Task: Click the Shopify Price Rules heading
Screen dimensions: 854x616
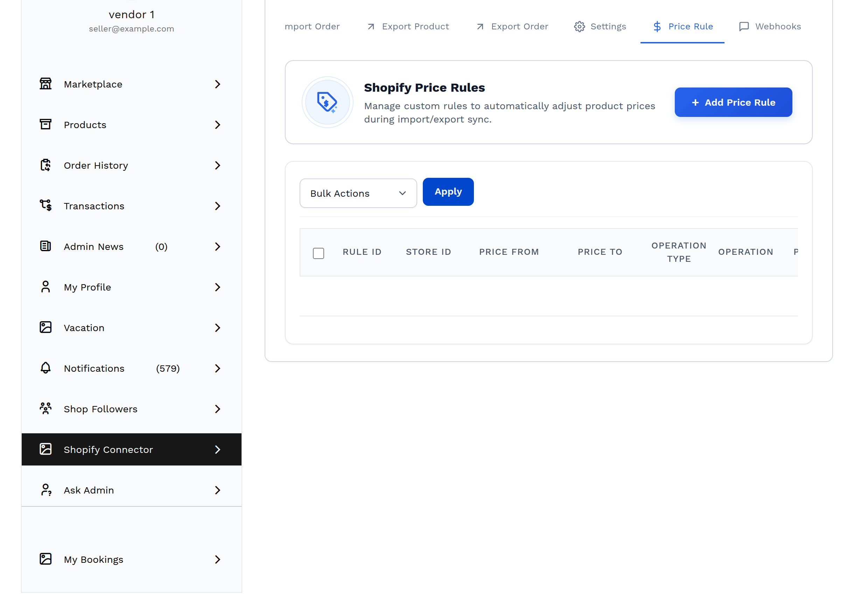Action: (425, 88)
